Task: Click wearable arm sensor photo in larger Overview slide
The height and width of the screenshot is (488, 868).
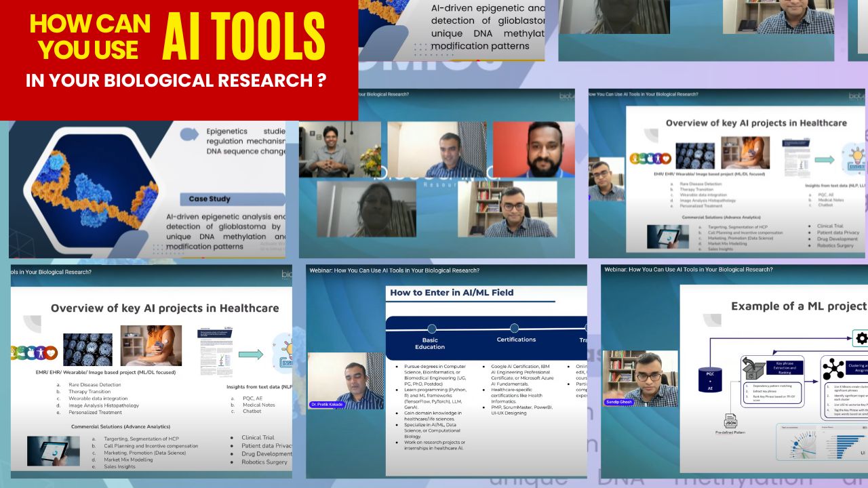Action: 151,345
